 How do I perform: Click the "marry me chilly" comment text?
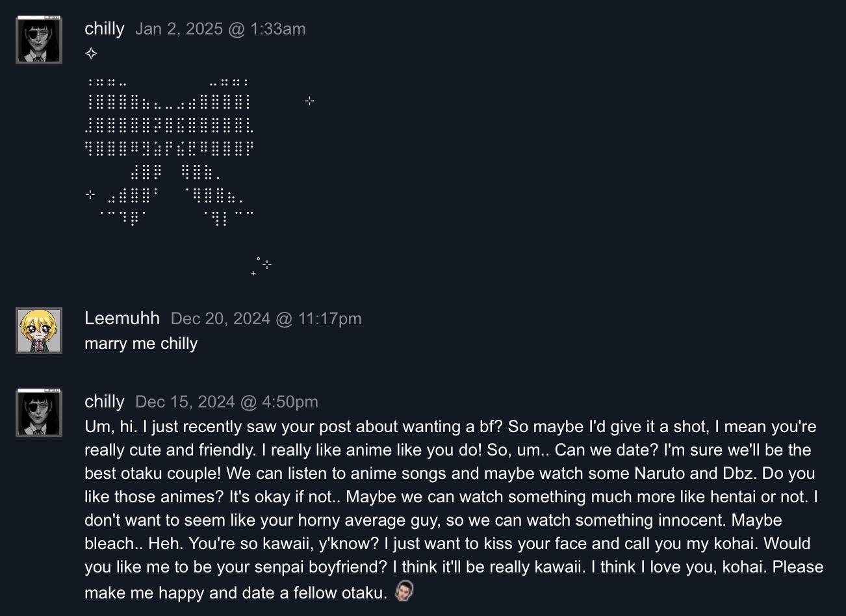click(141, 343)
